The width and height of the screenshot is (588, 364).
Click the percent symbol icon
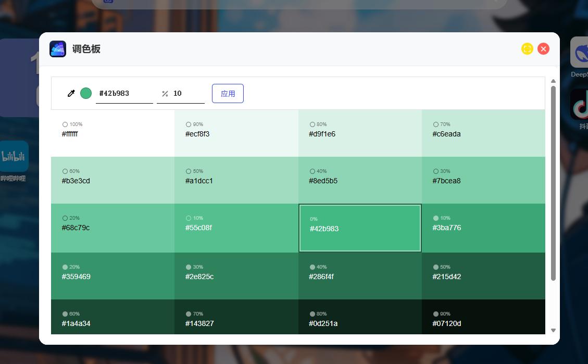click(165, 94)
